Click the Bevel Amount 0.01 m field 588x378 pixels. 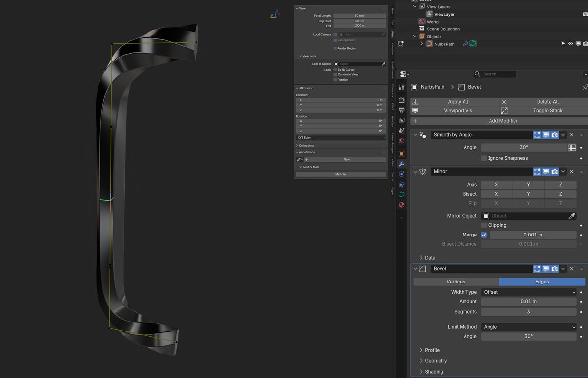pyautogui.click(x=528, y=302)
